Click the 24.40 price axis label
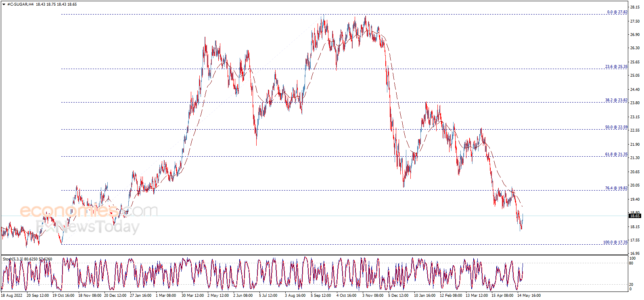This screenshot has width=644, height=300. (x=635, y=89)
